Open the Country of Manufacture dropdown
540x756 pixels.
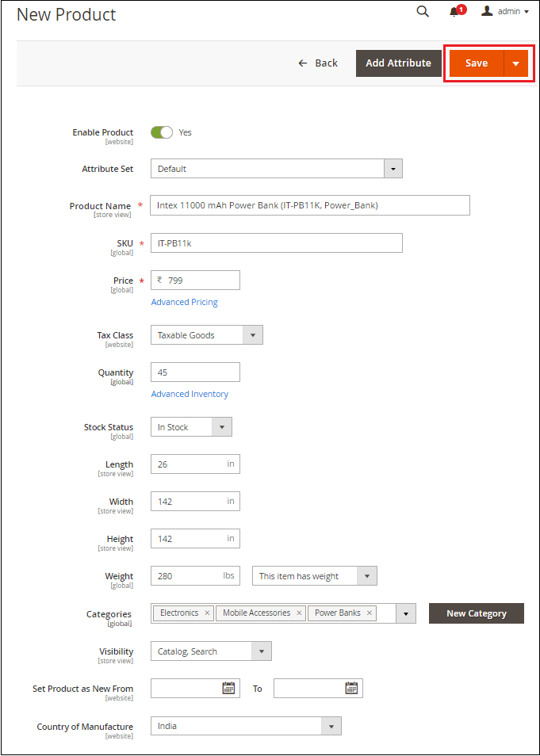pyautogui.click(x=246, y=726)
